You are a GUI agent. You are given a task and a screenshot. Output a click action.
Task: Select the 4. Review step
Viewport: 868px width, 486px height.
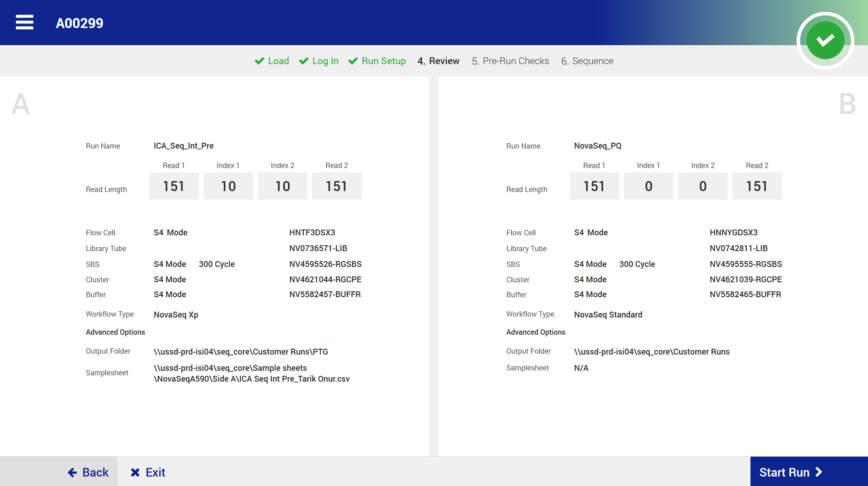pos(439,61)
